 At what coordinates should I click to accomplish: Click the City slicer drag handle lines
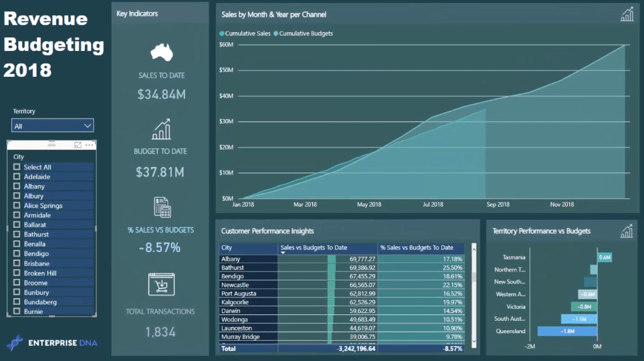[52, 144]
